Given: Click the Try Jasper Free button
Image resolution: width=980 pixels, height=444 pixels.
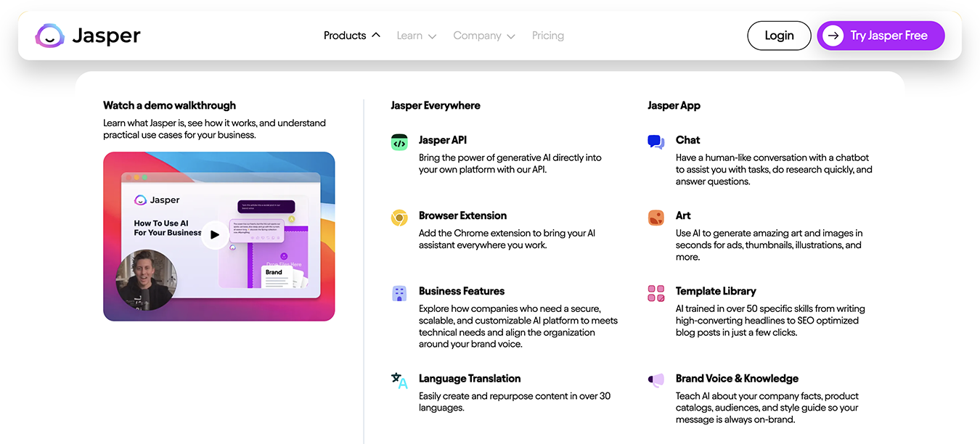Looking at the screenshot, I should coord(881,36).
